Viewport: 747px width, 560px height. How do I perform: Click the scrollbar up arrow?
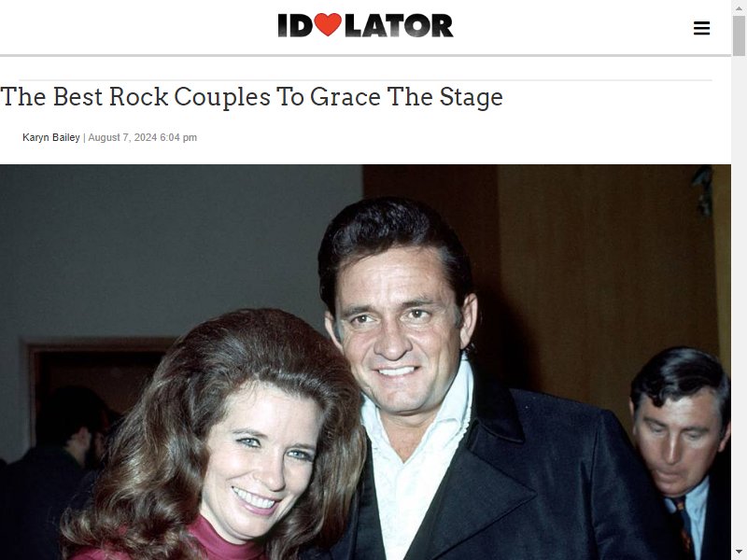739,7
